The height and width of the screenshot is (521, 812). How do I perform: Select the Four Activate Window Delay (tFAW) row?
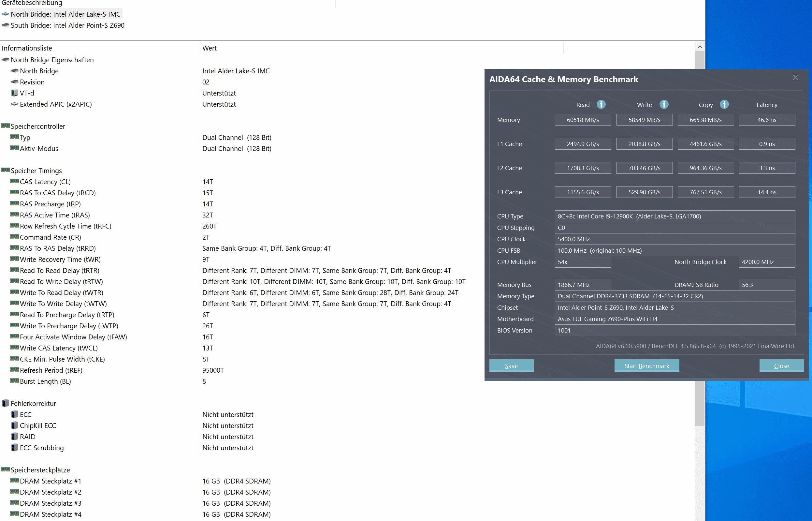point(73,337)
